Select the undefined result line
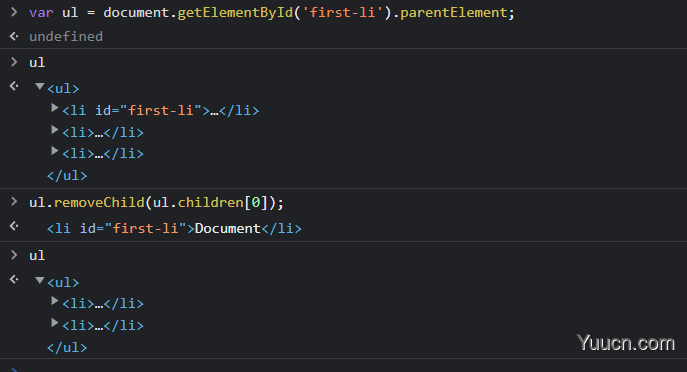This screenshot has width=687, height=372. click(66, 36)
